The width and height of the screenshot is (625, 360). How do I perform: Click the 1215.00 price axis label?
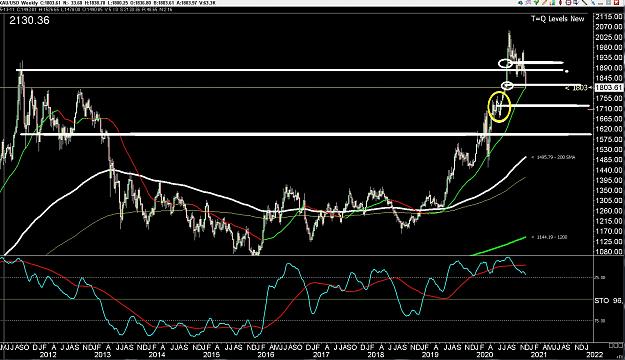[608, 221]
